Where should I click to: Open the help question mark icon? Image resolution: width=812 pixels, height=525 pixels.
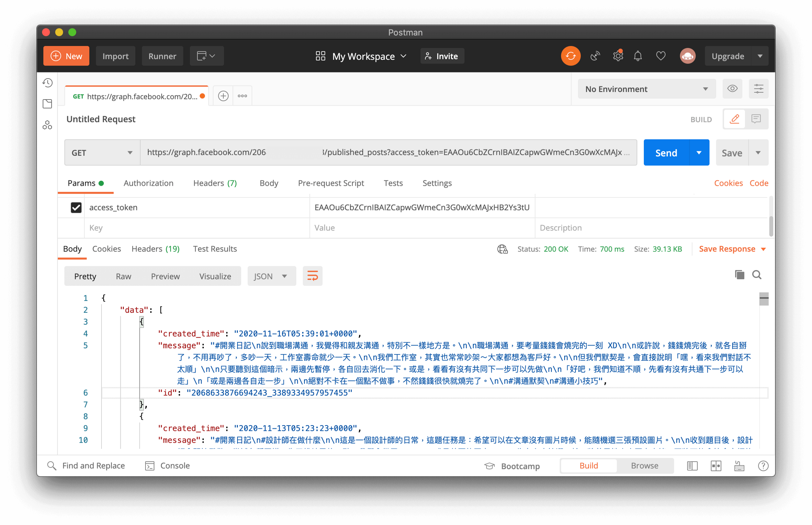click(763, 466)
